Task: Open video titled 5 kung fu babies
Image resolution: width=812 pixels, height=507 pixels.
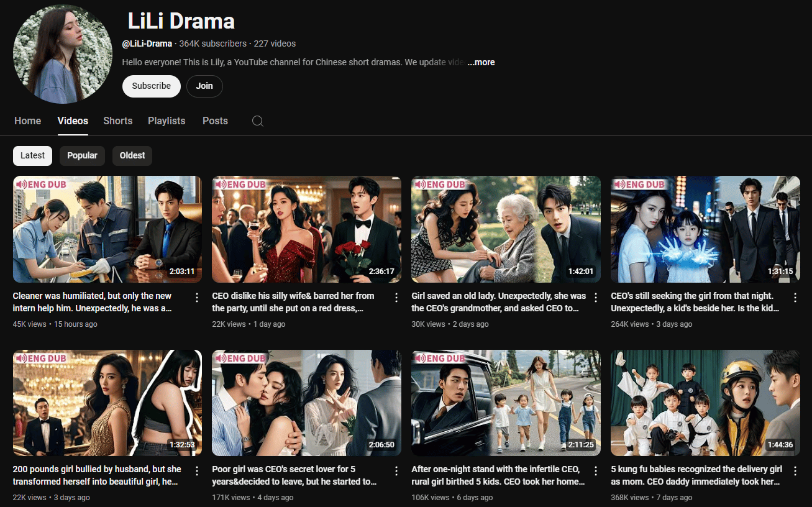Action: [696, 475]
